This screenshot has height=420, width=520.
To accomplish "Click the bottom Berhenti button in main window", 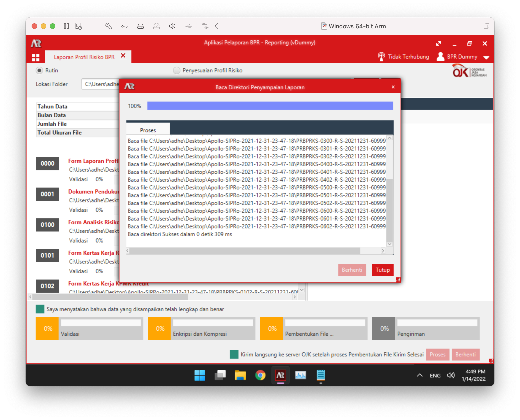I will pos(465,354).
